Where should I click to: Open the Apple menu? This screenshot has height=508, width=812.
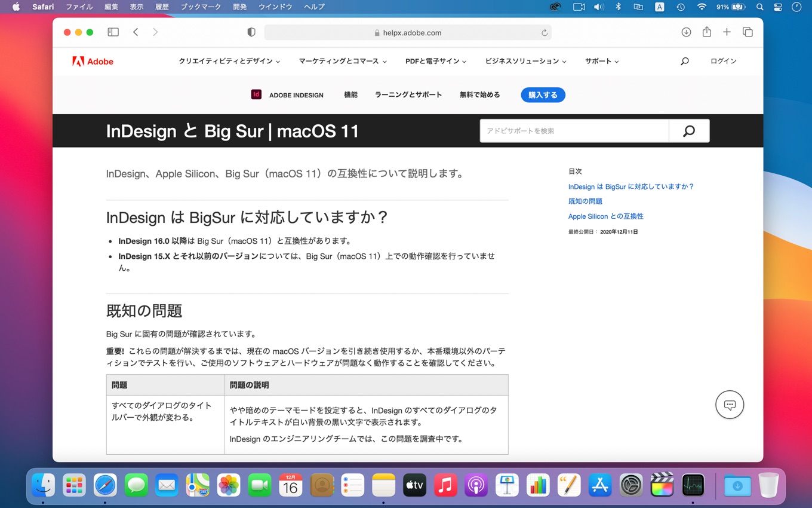[16, 7]
